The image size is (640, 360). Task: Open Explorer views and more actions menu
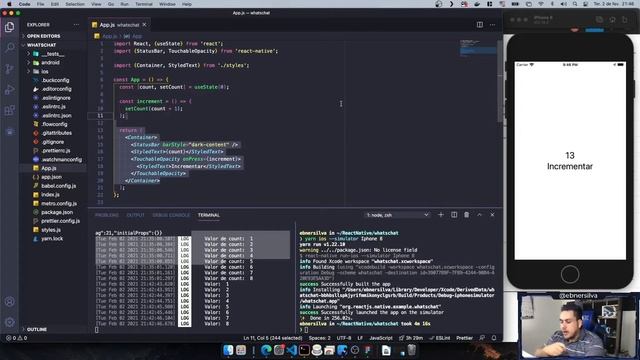click(x=76, y=25)
